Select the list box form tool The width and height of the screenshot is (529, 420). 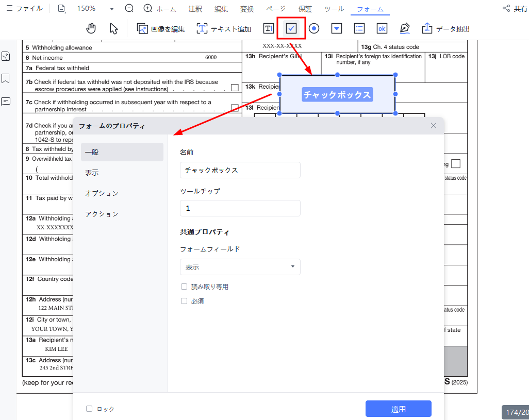tap(359, 28)
